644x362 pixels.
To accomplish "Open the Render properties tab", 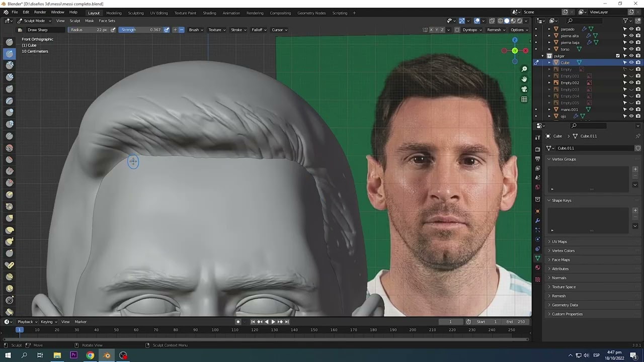I will [537, 149].
